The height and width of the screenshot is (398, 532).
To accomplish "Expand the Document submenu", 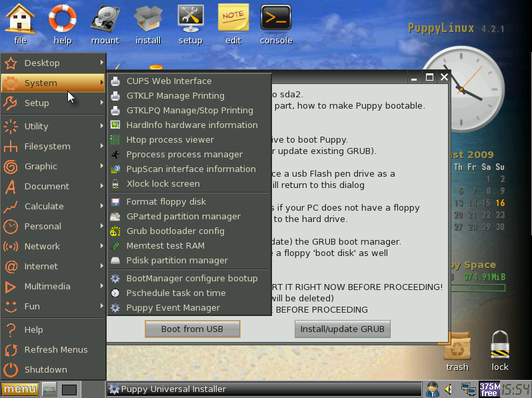I will point(53,186).
